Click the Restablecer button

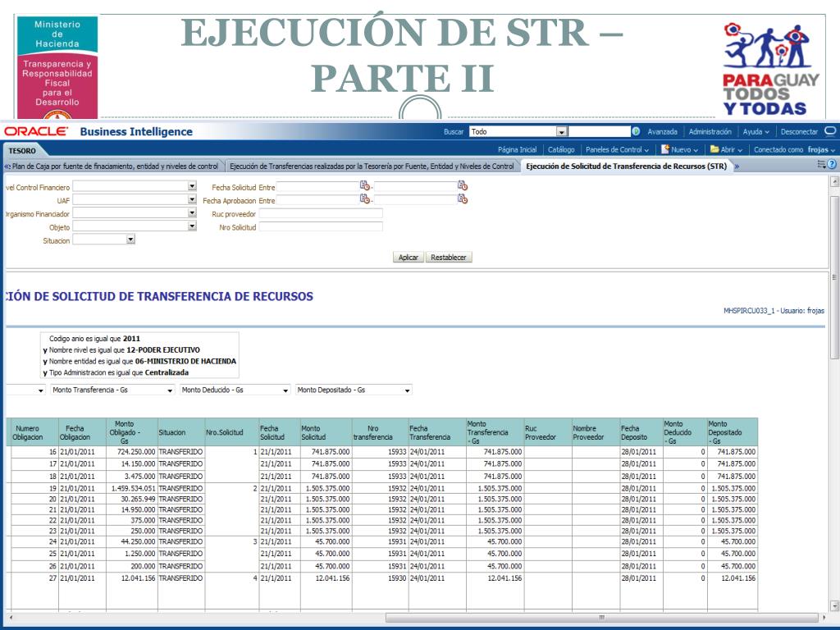tap(449, 257)
